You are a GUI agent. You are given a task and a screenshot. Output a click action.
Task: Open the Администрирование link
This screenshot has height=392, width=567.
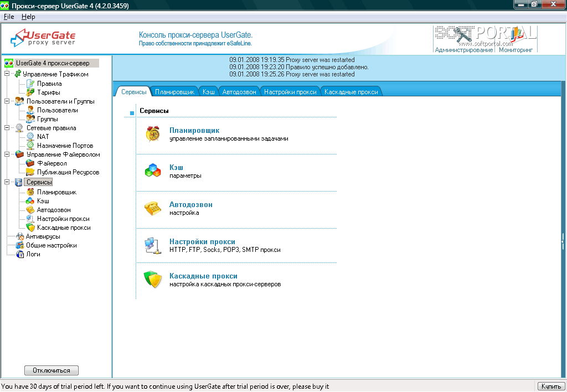(464, 50)
